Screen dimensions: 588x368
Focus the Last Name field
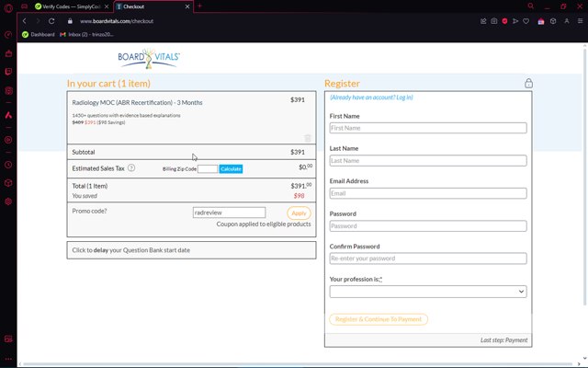point(428,161)
